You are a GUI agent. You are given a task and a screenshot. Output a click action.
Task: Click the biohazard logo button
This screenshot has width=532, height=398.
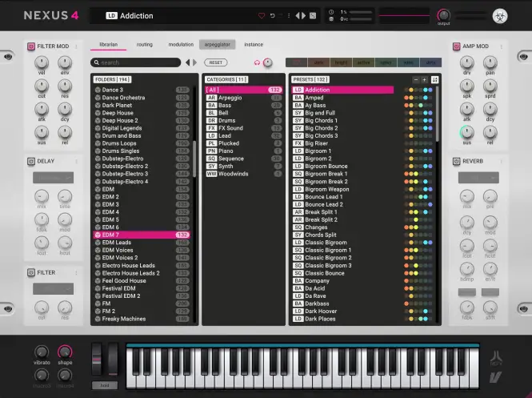(500, 16)
